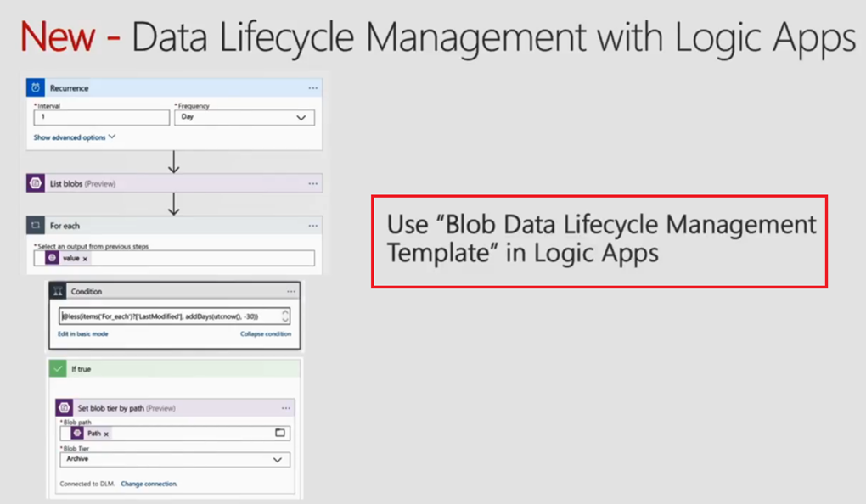The image size is (866, 504).
Task: Open the For each ellipsis menu
Action: click(x=313, y=226)
